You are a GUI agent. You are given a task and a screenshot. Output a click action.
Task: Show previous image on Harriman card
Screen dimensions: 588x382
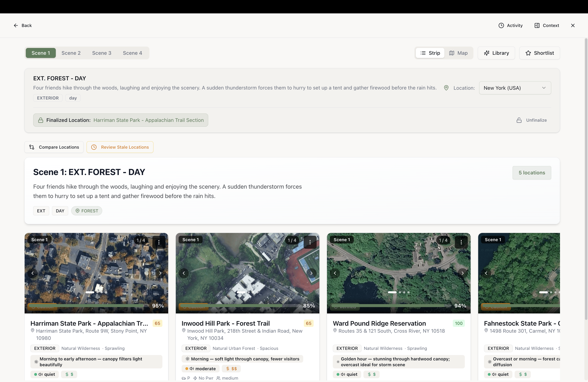click(33, 273)
